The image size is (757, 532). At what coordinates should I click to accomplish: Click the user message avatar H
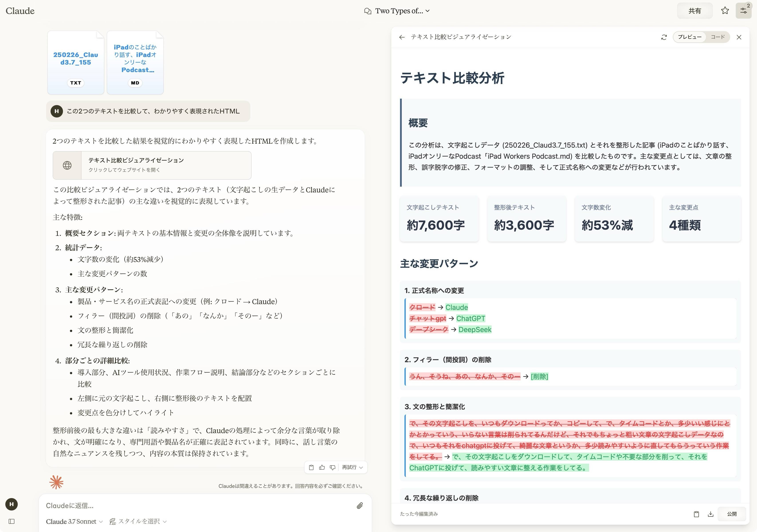click(57, 111)
